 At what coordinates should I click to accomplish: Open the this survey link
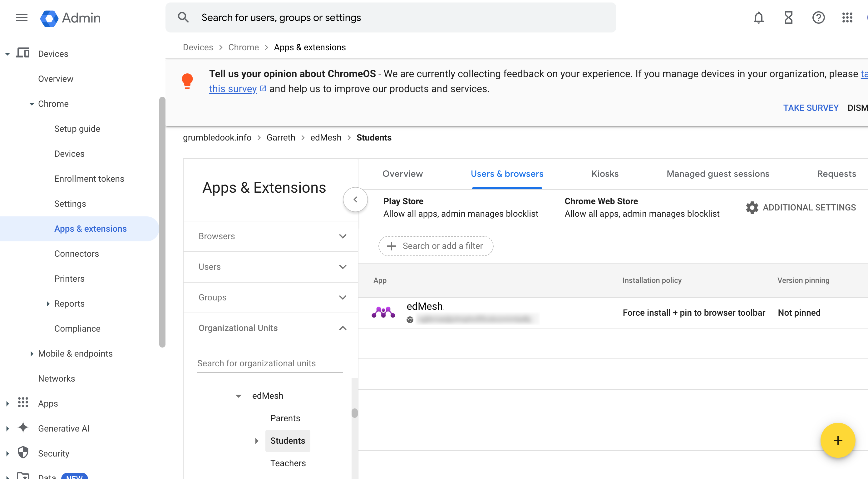[x=233, y=89]
